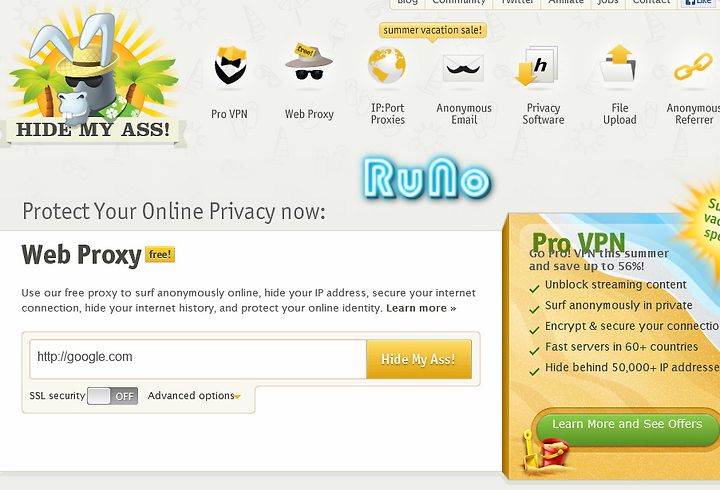Open the IP:Port Proxies globe icon
The width and height of the screenshot is (720, 490).
click(x=387, y=65)
